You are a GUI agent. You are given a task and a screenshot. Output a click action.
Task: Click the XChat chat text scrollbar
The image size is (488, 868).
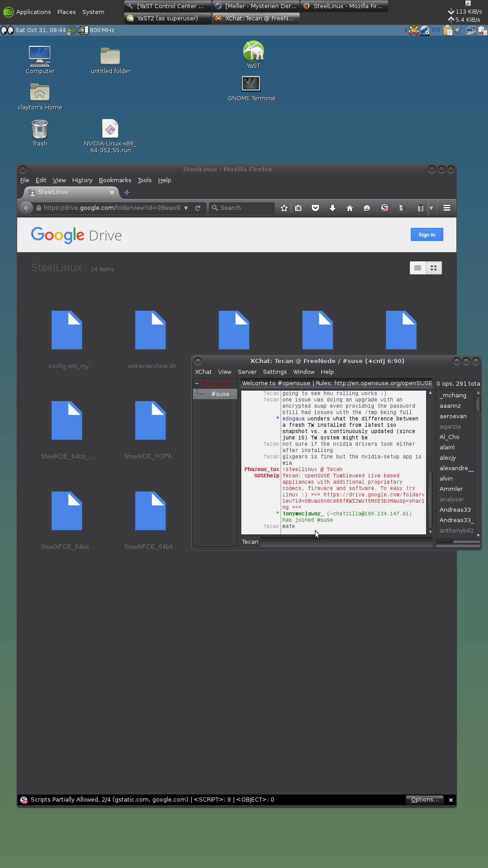430,500
